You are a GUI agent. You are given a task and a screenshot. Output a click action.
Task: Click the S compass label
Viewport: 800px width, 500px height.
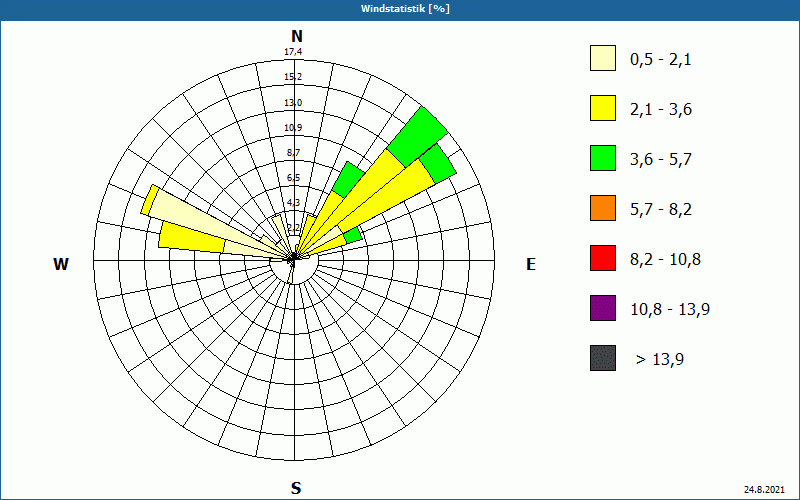(296, 488)
